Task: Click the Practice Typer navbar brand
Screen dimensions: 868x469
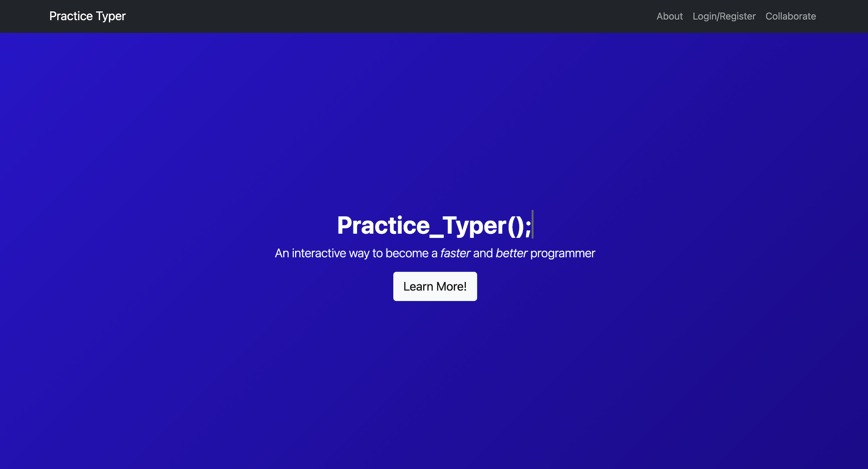Action: coord(87,16)
